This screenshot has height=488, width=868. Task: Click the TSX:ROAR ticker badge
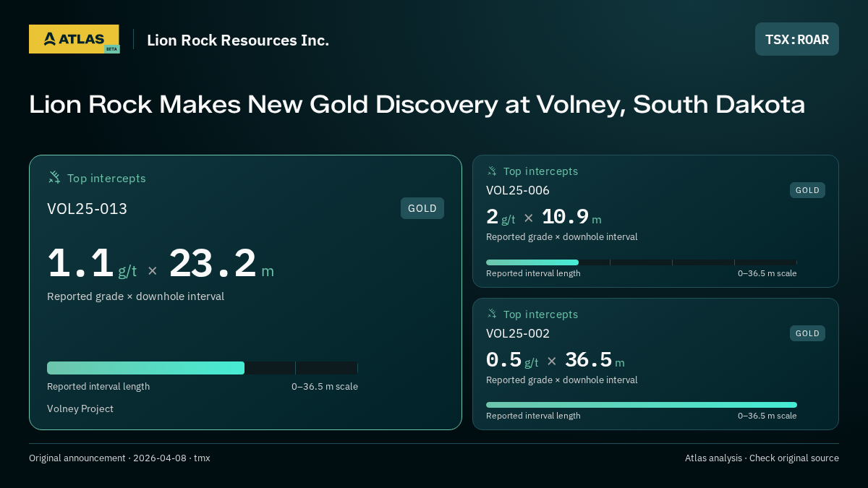797,39
